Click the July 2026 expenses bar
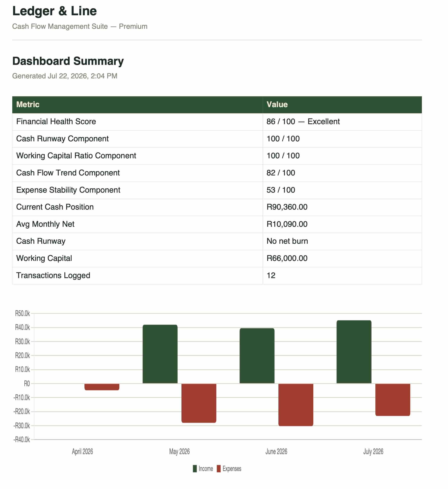This screenshot has width=448, height=489. (x=393, y=400)
